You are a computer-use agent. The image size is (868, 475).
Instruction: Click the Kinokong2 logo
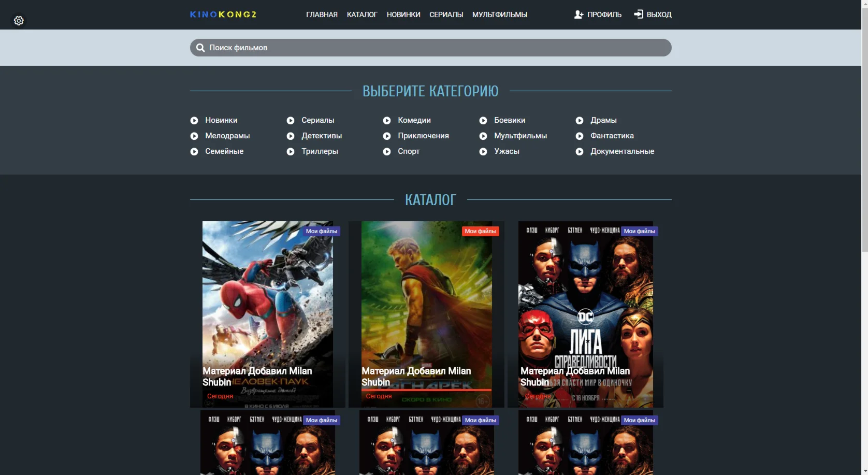(x=223, y=15)
